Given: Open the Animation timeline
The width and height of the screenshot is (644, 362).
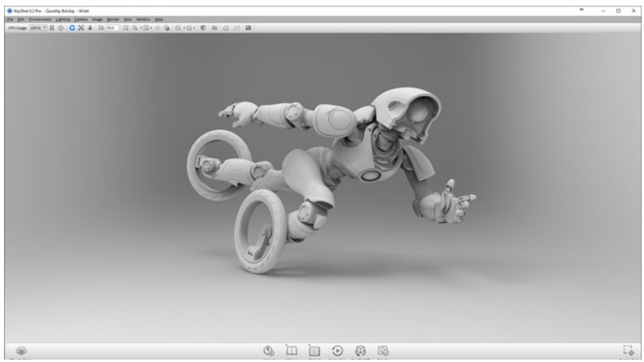Looking at the screenshot, I should (x=338, y=350).
